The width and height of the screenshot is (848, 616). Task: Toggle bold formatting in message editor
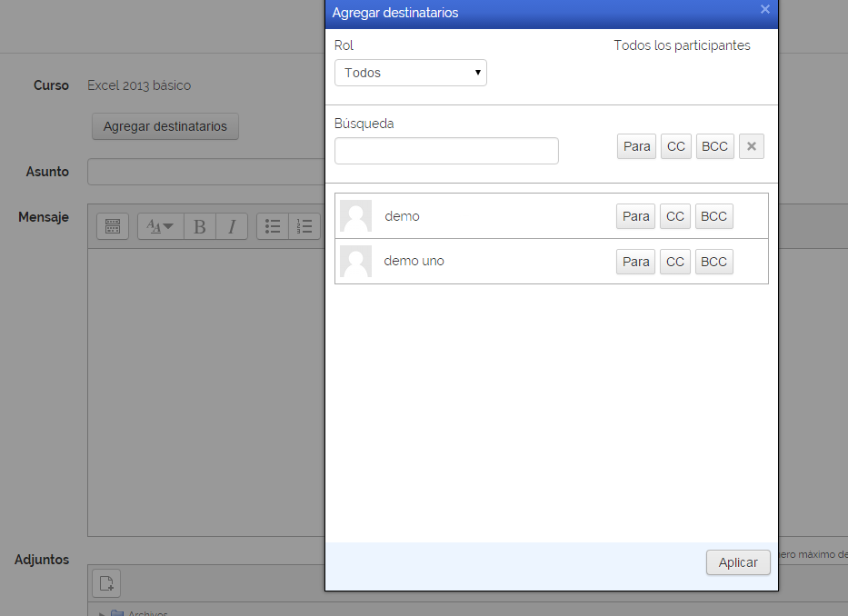click(200, 226)
